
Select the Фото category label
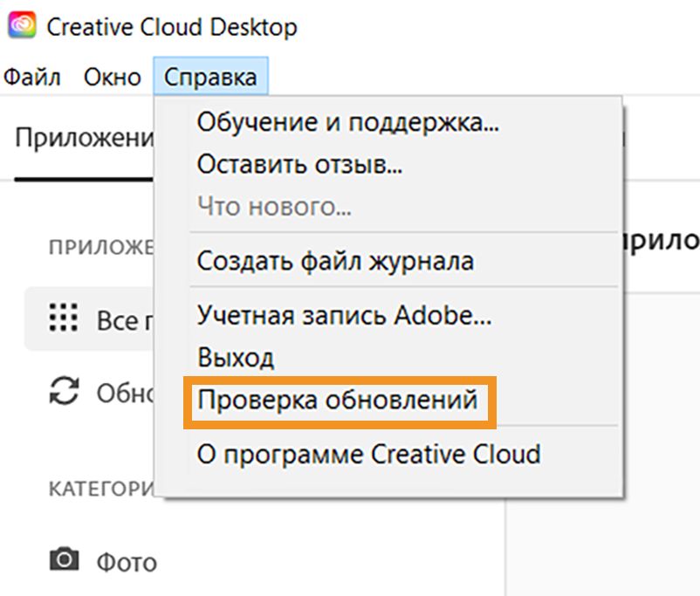coord(127,561)
